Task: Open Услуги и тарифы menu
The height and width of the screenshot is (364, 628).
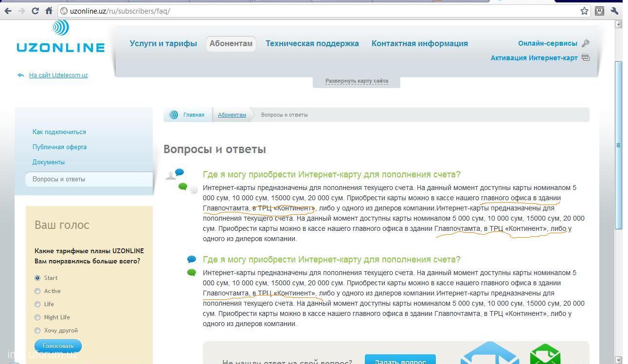Action: pyautogui.click(x=163, y=43)
